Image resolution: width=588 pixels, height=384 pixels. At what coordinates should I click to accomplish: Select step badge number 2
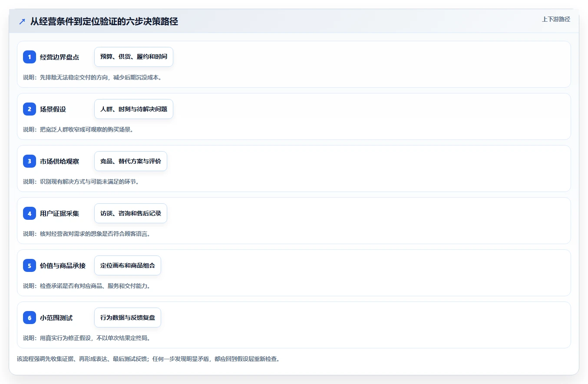pyautogui.click(x=30, y=109)
